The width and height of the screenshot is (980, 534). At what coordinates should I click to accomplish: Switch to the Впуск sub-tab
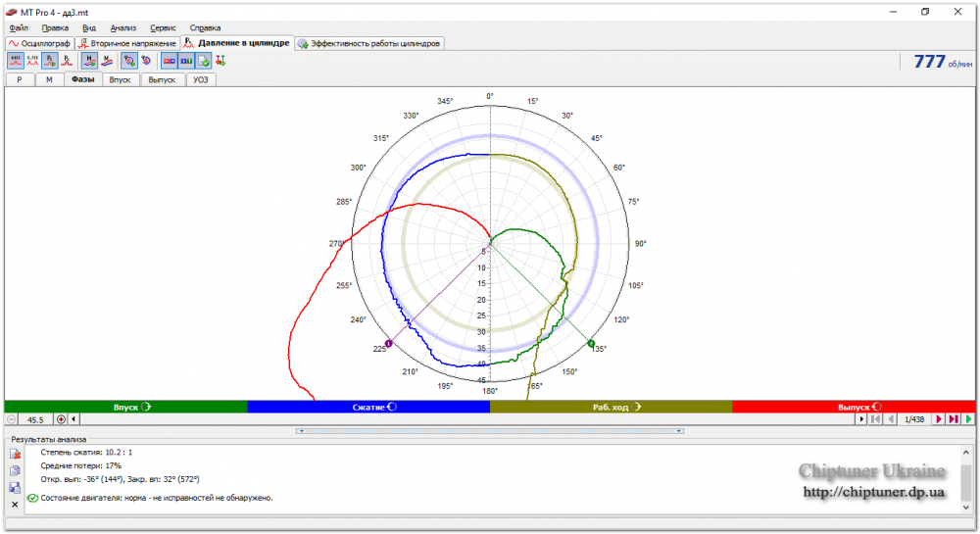coord(120,79)
